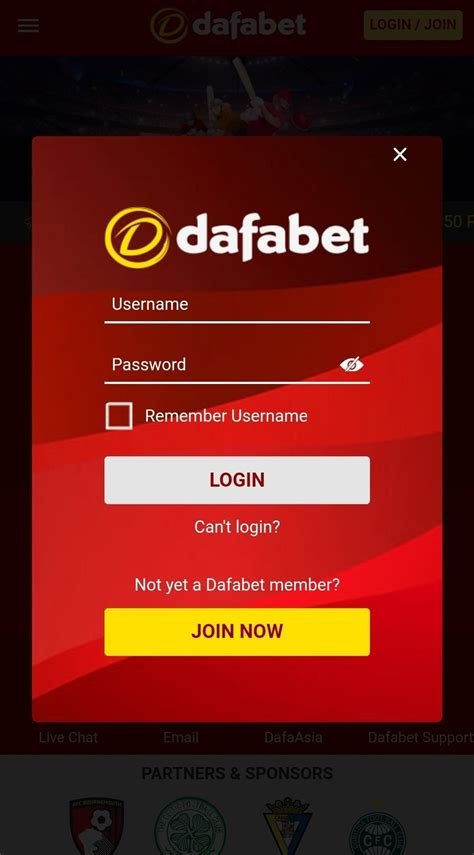The width and height of the screenshot is (474, 855).
Task: Click the Celtic club crest
Action: 190,826
